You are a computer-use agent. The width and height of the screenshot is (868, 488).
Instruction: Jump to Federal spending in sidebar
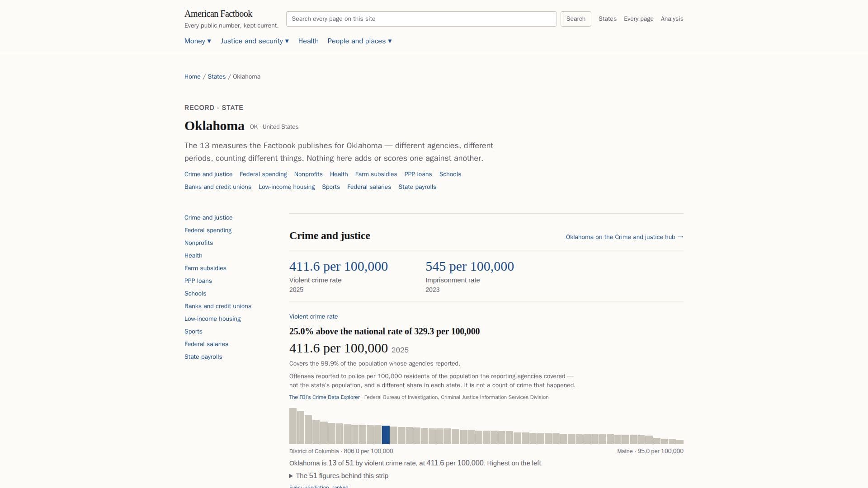[208, 230]
